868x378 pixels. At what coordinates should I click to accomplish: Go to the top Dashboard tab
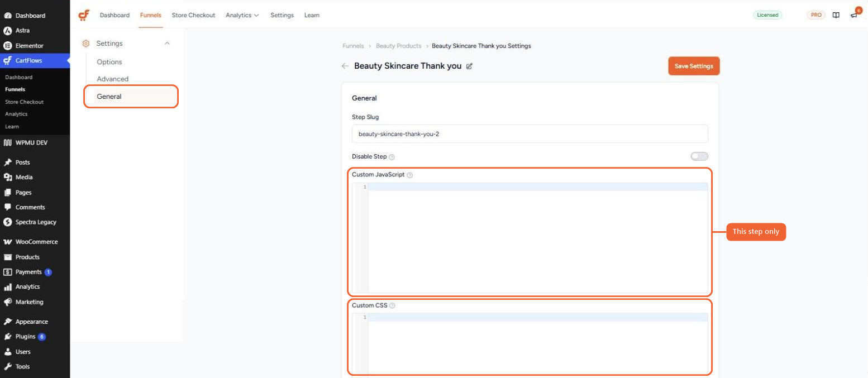(x=115, y=15)
